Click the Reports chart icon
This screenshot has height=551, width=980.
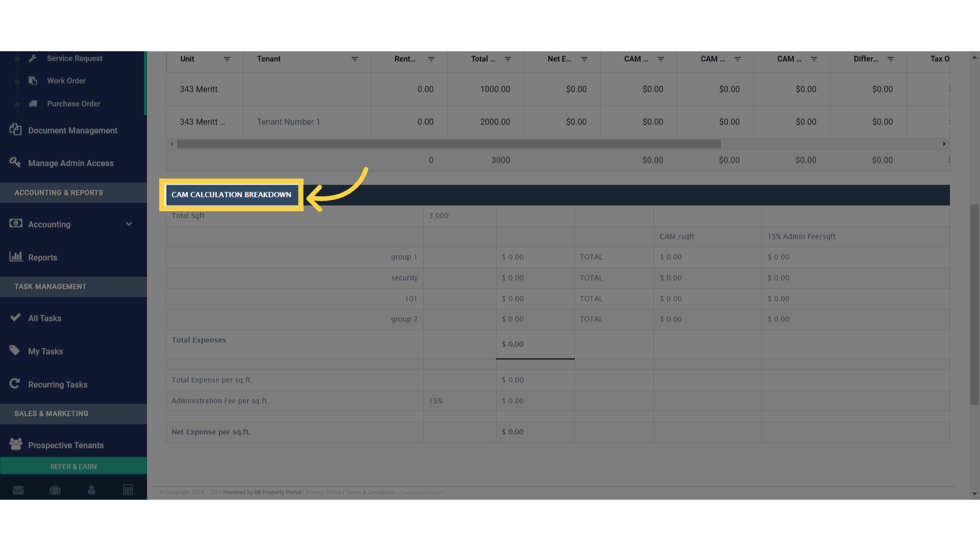16,256
